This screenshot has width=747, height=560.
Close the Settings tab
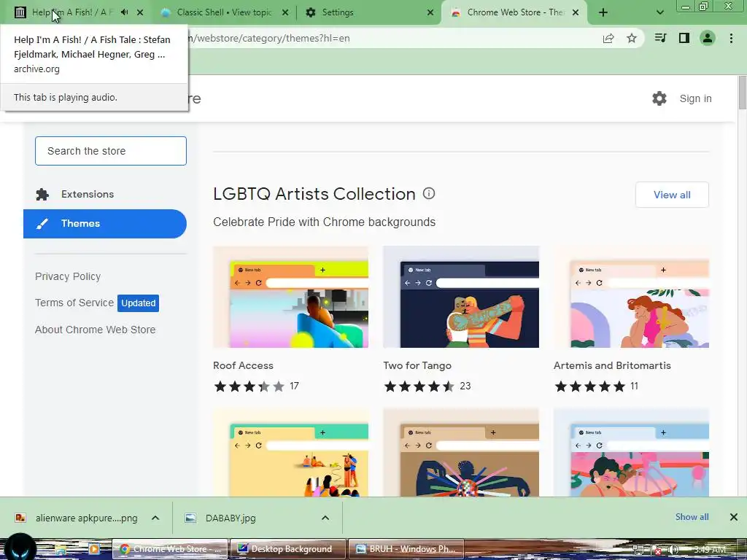coord(430,12)
